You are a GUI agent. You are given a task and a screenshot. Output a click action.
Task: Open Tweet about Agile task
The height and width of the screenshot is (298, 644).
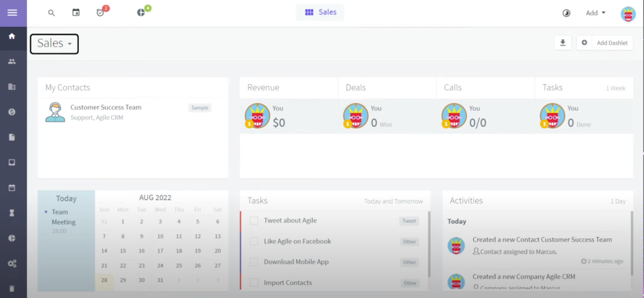[290, 221]
